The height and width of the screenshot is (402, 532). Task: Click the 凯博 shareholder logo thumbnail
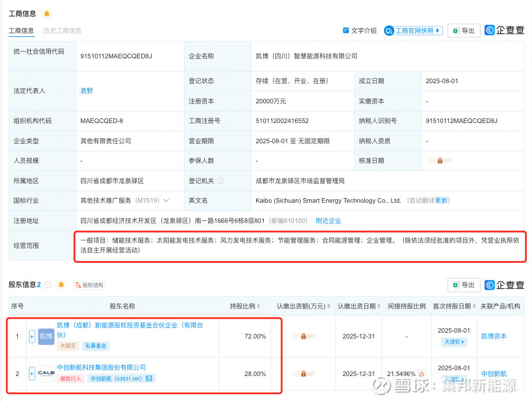46,336
